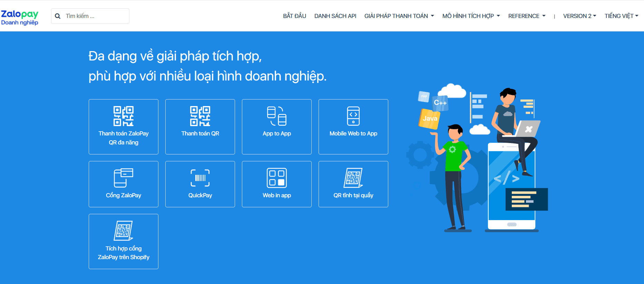Click the App to App phones icon
The height and width of the screenshot is (284, 644).
tap(277, 116)
